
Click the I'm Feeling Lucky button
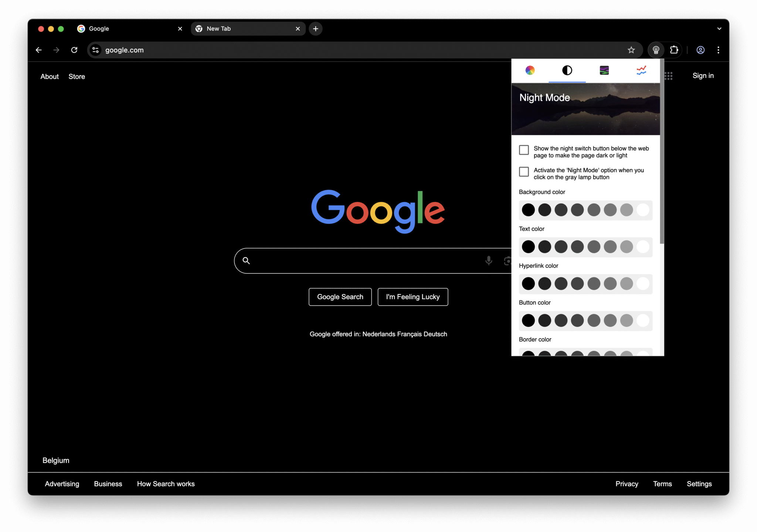(413, 297)
